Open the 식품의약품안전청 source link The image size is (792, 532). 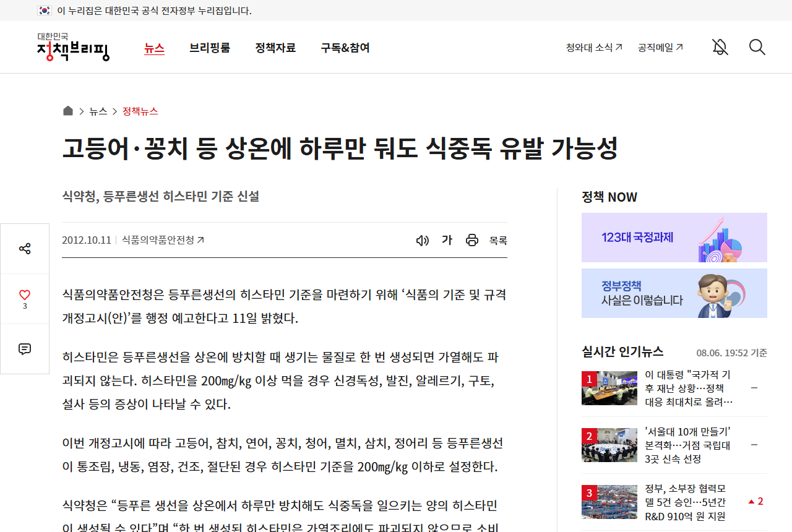163,240
